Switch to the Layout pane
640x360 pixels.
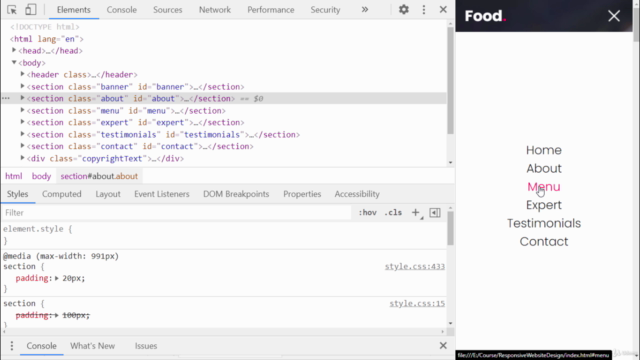click(x=108, y=194)
